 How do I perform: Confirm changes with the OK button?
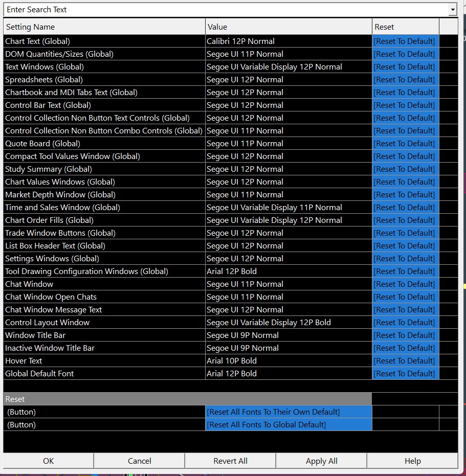click(x=48, y=461)
